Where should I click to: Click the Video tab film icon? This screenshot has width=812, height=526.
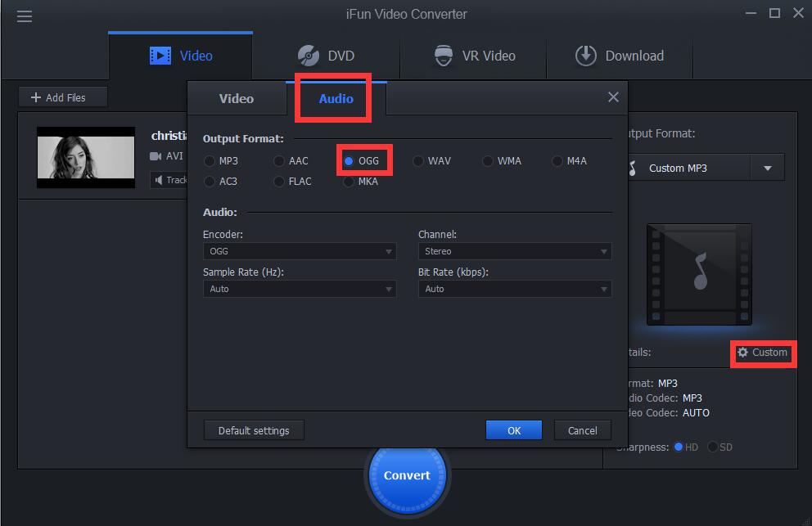160,56
